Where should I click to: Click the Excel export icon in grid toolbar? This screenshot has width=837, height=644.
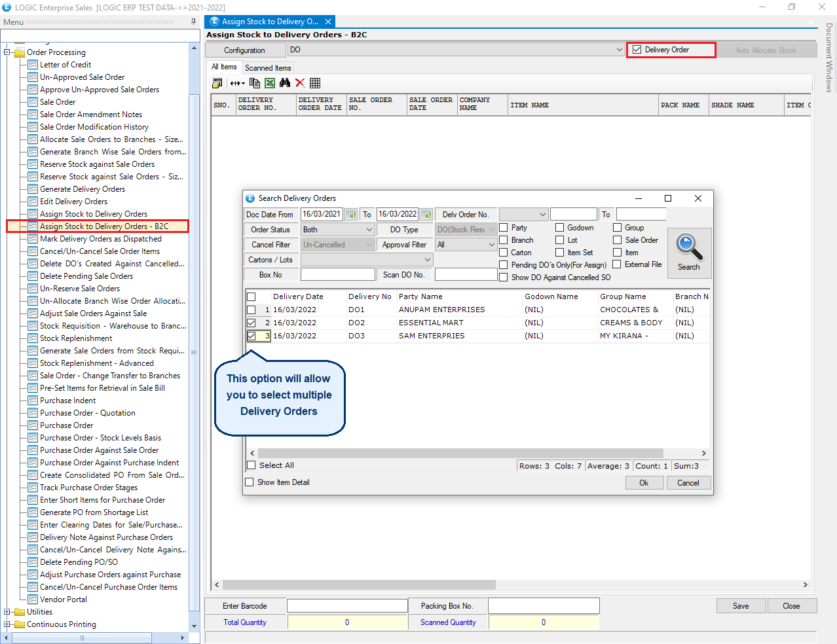click(x=270, y=83)
